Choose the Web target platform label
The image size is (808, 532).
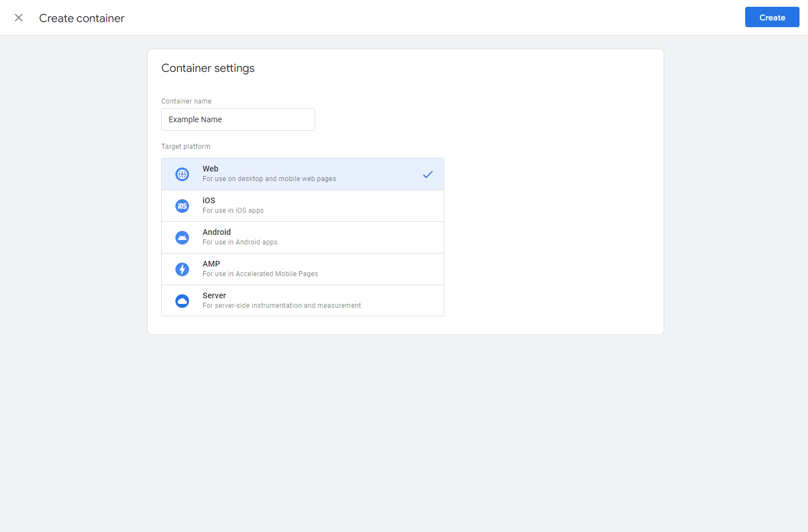coord(210,169)
